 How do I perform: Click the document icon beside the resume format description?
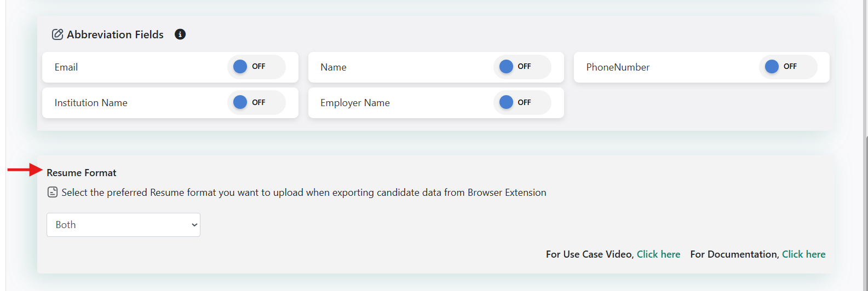coord(53,193)
